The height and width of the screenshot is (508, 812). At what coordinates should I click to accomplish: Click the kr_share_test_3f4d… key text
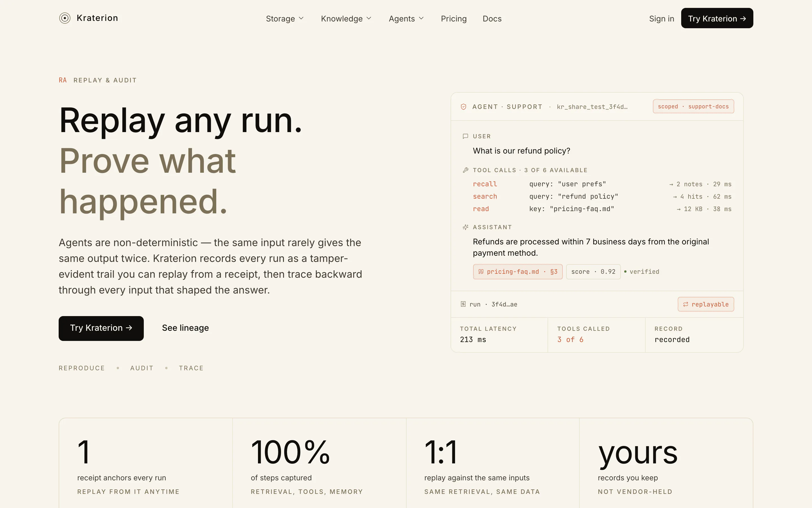click(592, 107)
